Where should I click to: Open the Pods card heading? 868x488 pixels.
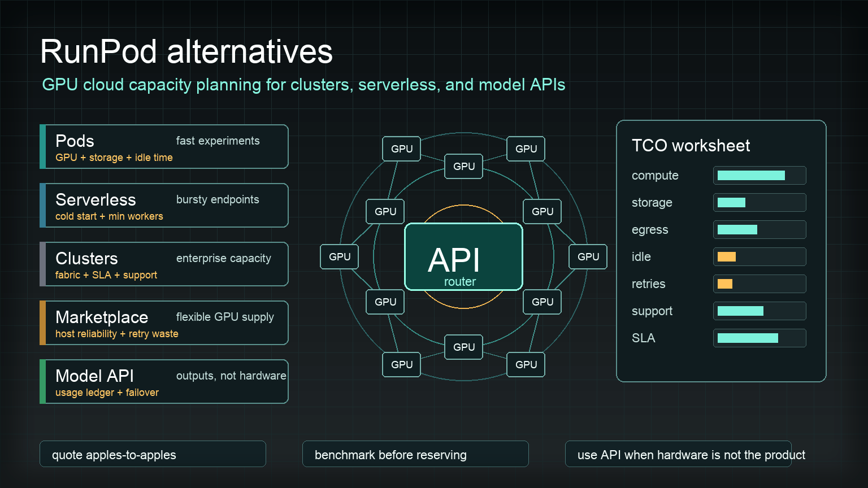75,141
